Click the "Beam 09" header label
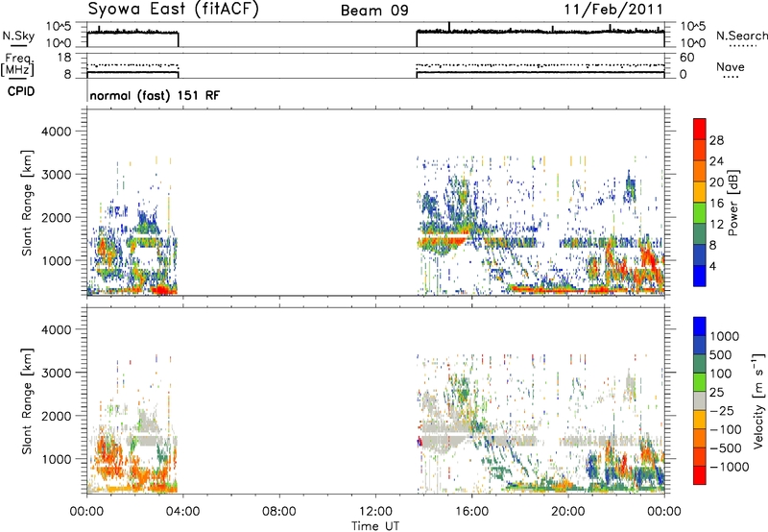 point(374,11)
